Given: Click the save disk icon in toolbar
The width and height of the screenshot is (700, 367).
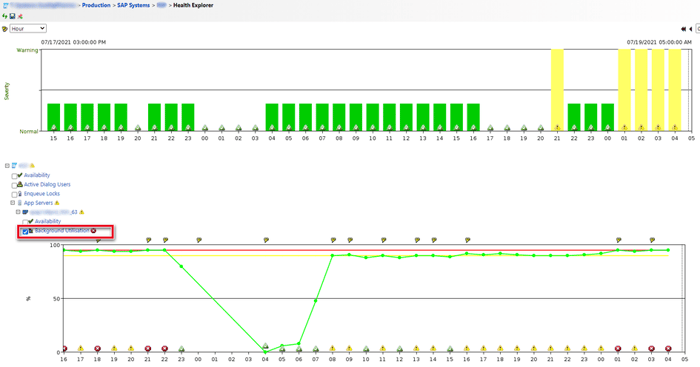Looking at the screenshot, I should pyautogui.click(x=12, y=16).
